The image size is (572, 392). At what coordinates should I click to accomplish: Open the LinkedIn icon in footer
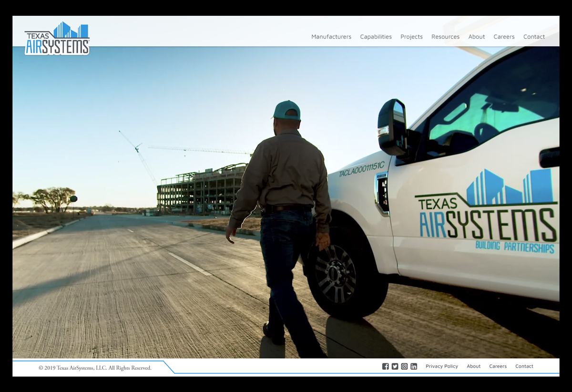414,366
